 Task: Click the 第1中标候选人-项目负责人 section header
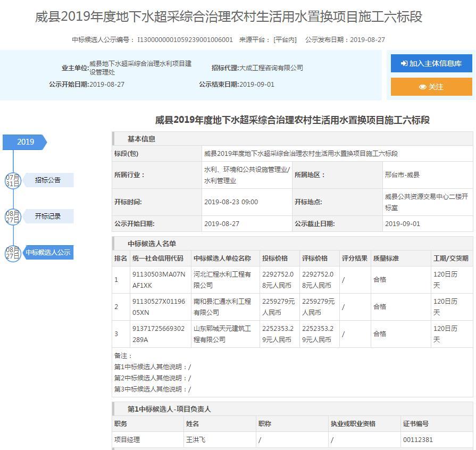tap(169, 409)
